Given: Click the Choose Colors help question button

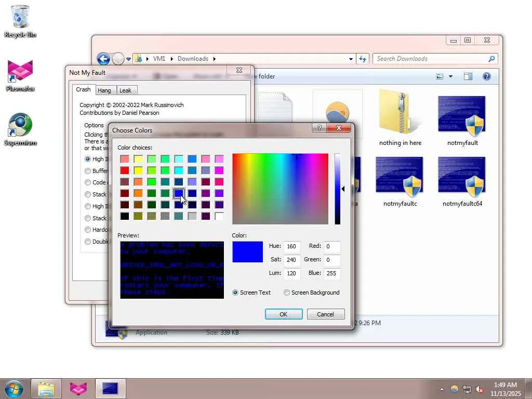Looking at the screenshot, I should coord(319,128).
